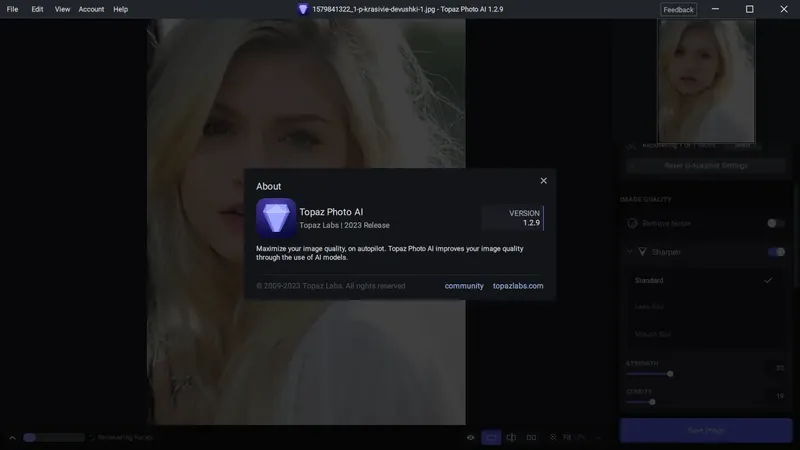800x450 pixels.
Task: Select the side-by-side view icon
Action: (x=531, y=437)
